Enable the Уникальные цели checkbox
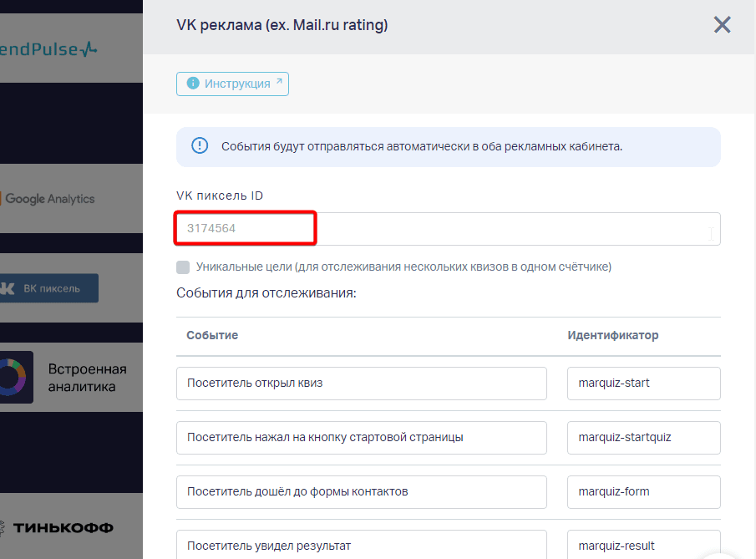 coord(183,267)
